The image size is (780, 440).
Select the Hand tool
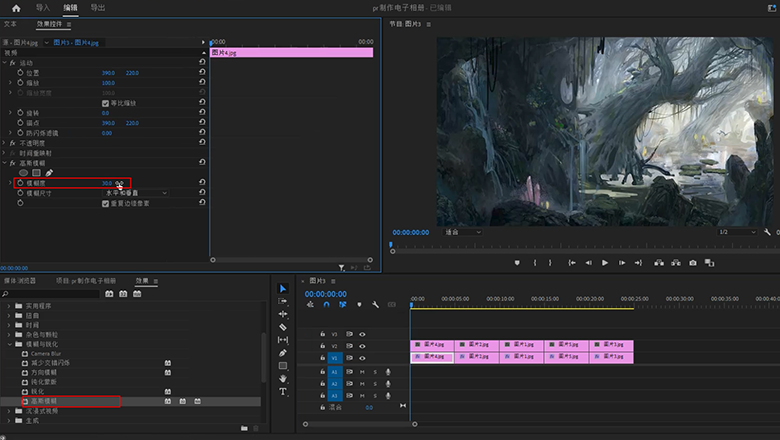283,379
